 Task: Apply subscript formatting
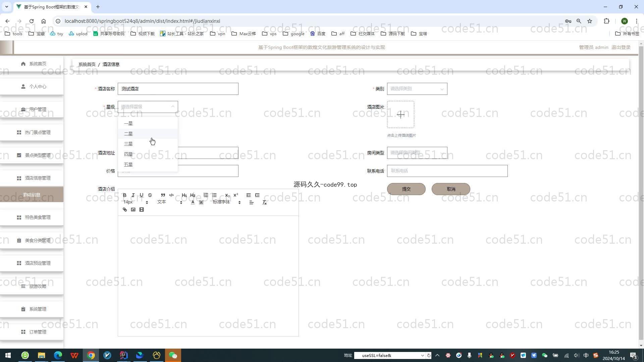(x=227, y=195)
